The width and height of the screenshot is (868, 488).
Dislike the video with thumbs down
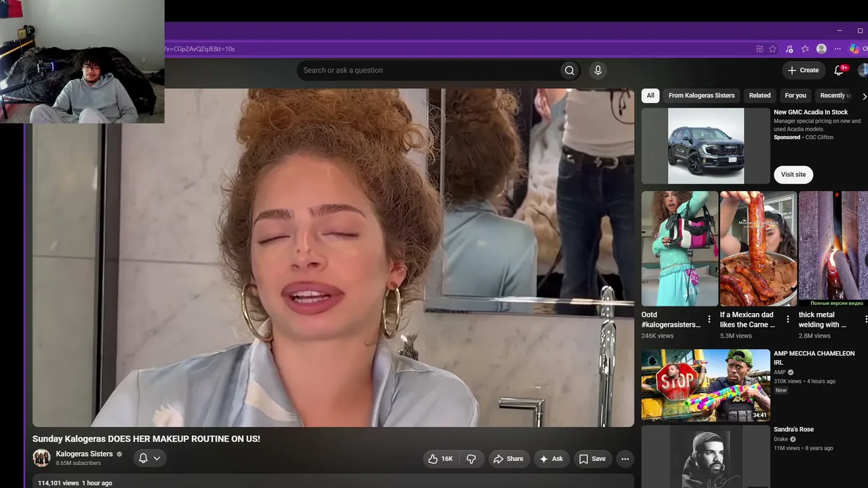(x=471, y=459)
